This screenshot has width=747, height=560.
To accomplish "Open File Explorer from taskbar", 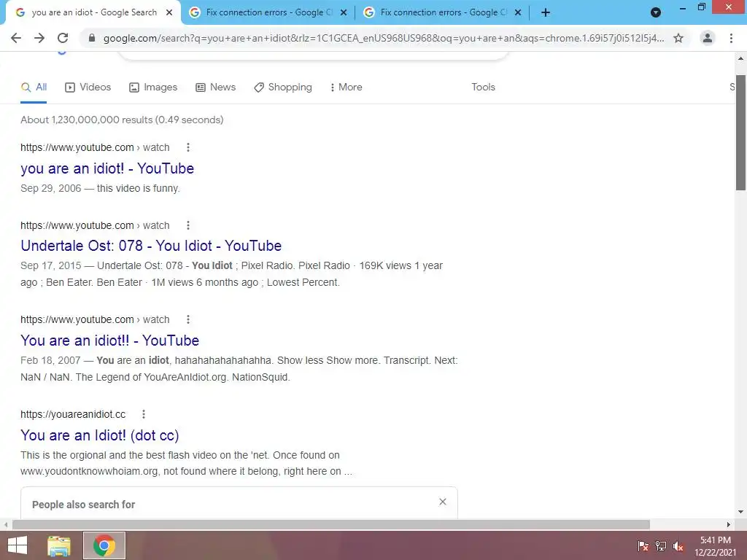I will (x=59, y=545).
